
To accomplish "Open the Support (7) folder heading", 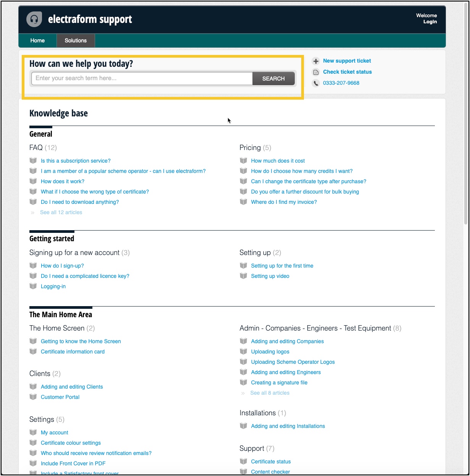I will tap(257, 449).
